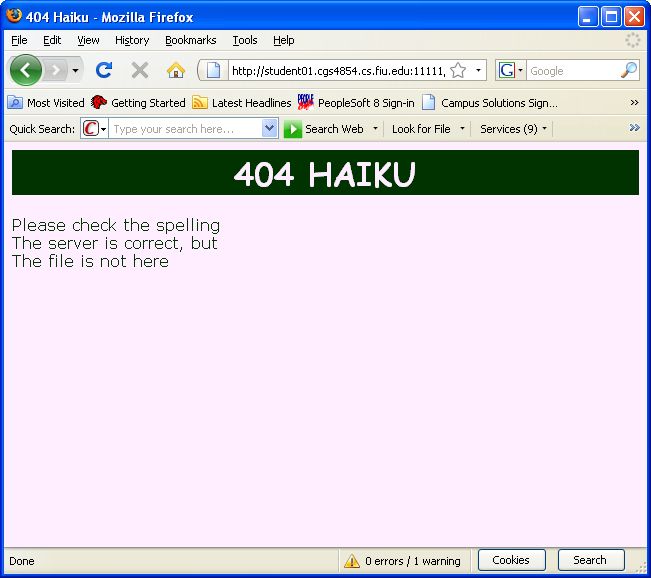Click the Google search engine icon

507,70
